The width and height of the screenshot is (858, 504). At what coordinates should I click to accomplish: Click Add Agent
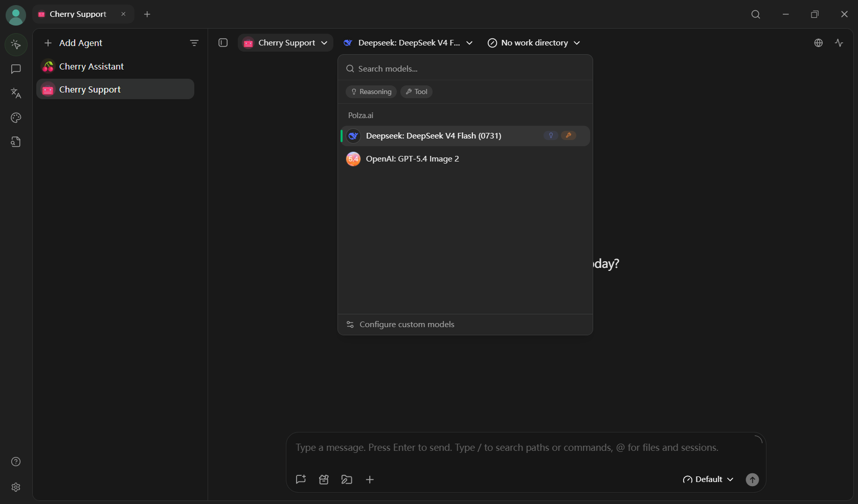(x=74, y=43)
